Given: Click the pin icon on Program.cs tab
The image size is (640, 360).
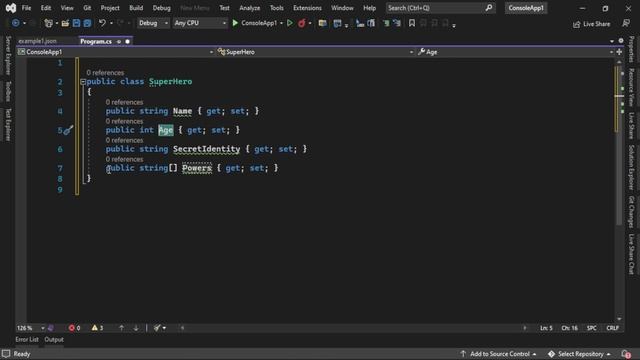Looking at the screenshot, I should pyautogui.click(x=119, y=42).
